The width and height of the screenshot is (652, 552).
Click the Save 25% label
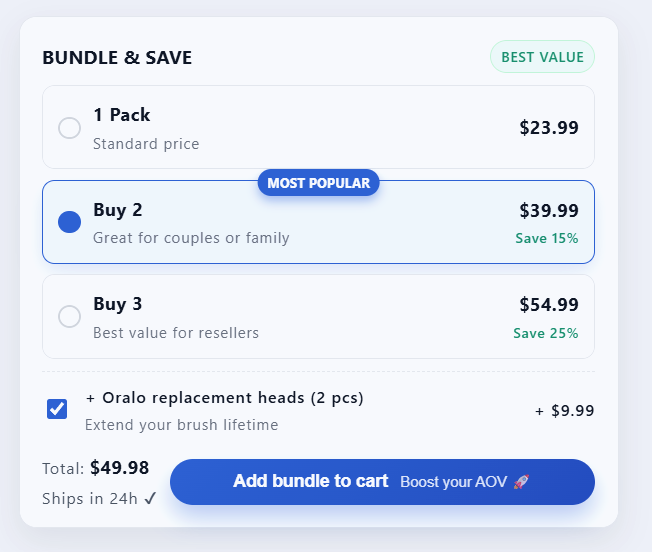point(546,332)
